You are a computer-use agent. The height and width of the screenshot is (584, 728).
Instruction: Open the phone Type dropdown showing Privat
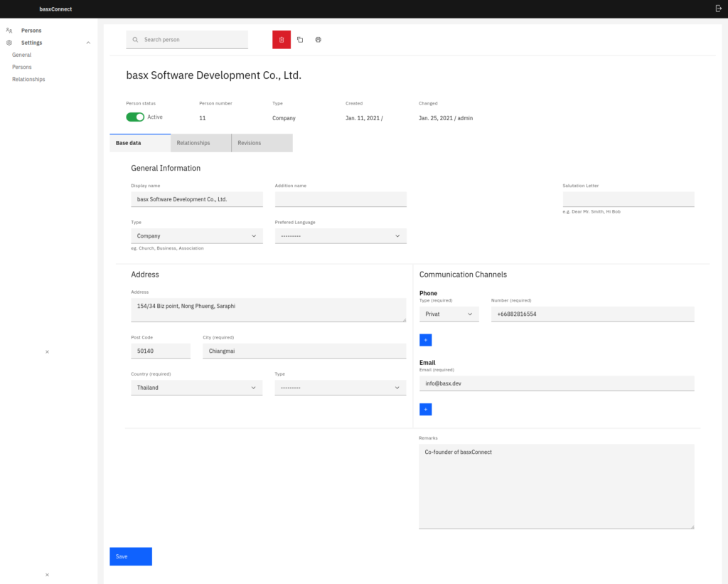click(x=449, y=314)
